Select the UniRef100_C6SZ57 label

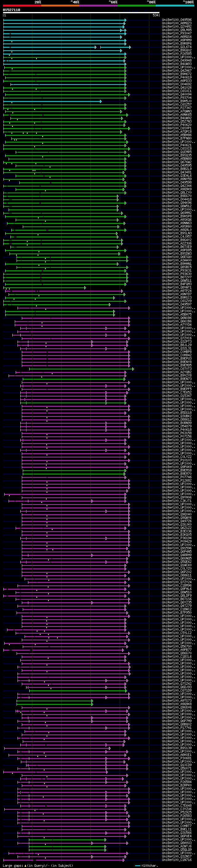(177, 104)
